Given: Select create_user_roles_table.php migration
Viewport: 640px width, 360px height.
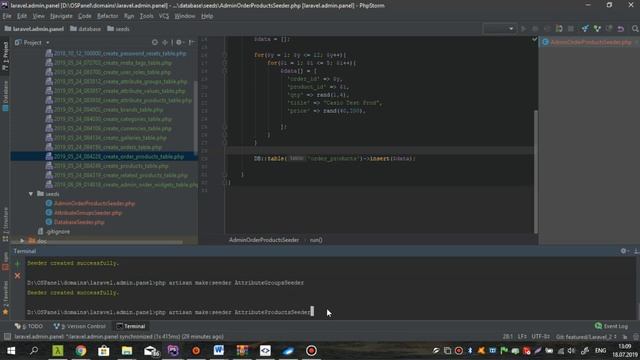Looking at the screenshot, I should pyautogui.click(x=108, y=72).
